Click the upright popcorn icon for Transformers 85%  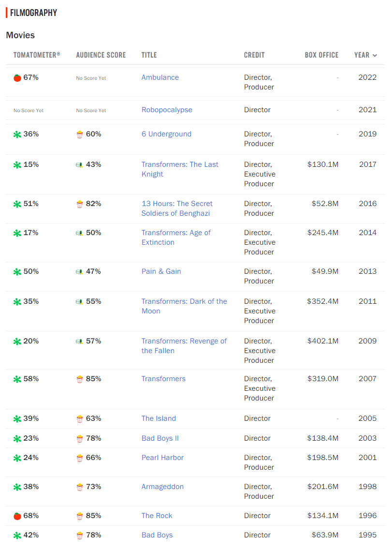click(x=80, y=379)
